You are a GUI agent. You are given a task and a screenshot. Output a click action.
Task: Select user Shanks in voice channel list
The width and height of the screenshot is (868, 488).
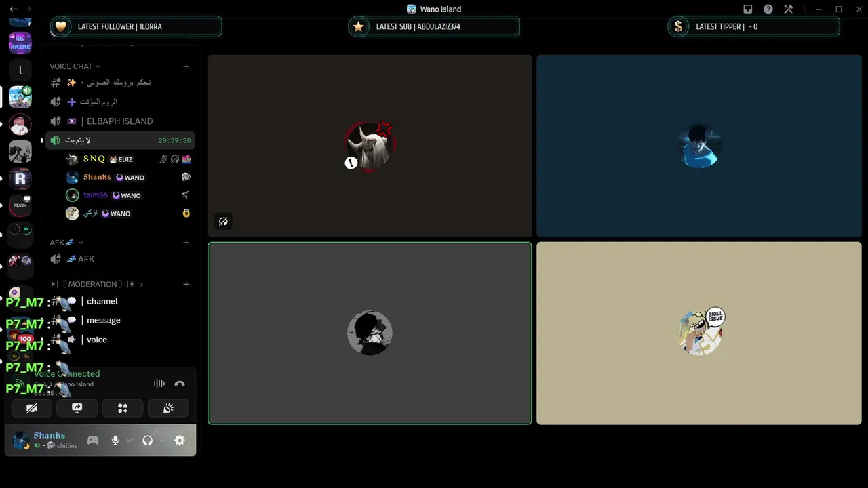click(x=128, y=177)
